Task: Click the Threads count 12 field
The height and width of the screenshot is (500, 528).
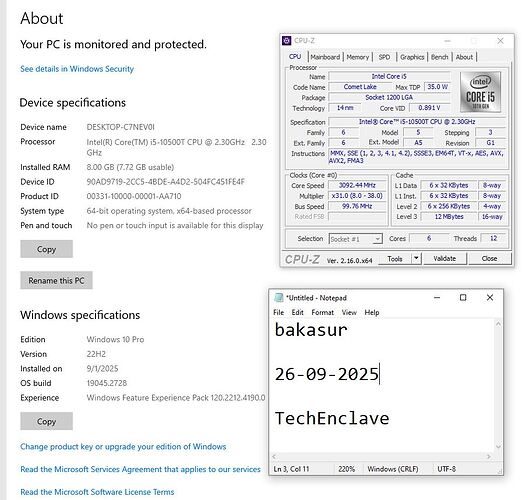Action: [x=493, y=238]
